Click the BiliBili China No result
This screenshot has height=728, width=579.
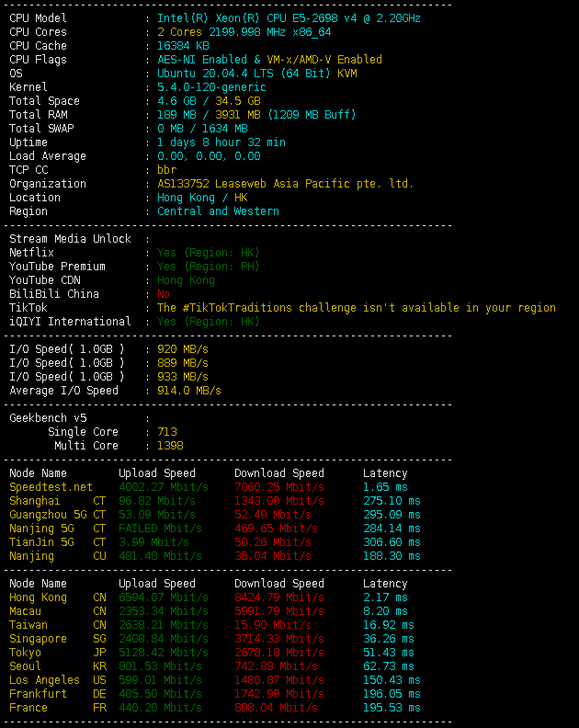164,294
